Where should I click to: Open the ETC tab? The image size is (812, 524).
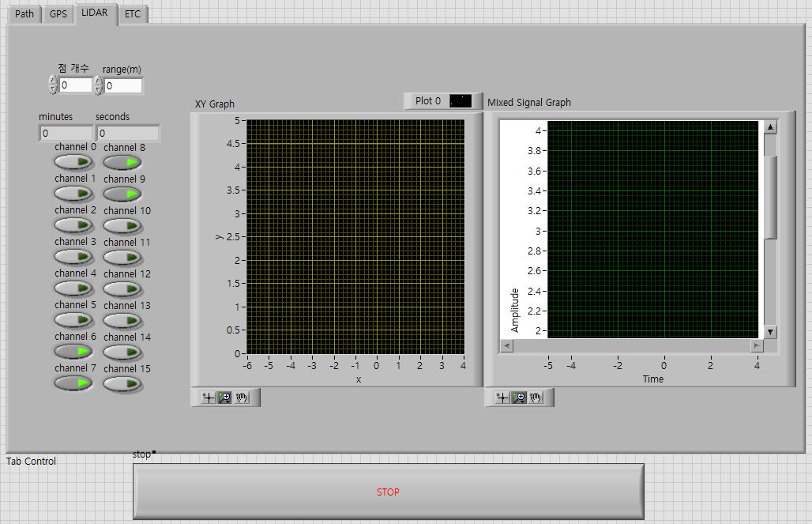click(x=133, y=14)
